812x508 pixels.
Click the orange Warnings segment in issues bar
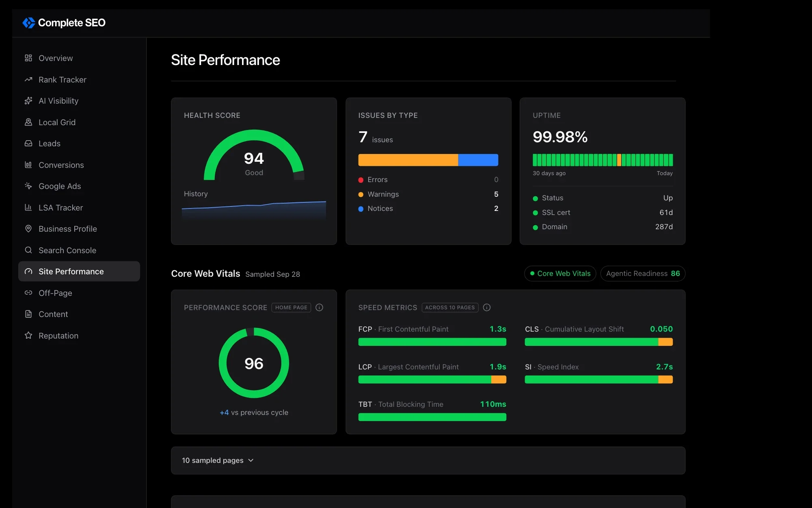[408, 160]
